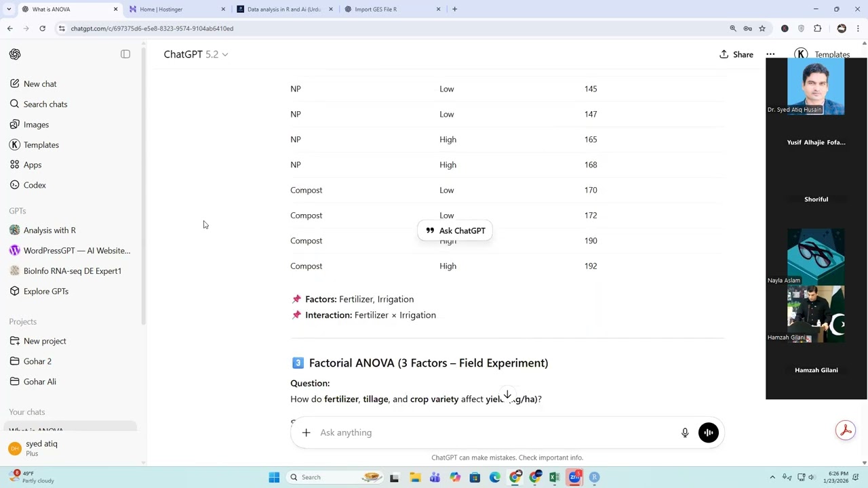The width and height of the screenshot is (868, 488).
Task: Open Codex from the sidebar
Action: pos(35,185)
